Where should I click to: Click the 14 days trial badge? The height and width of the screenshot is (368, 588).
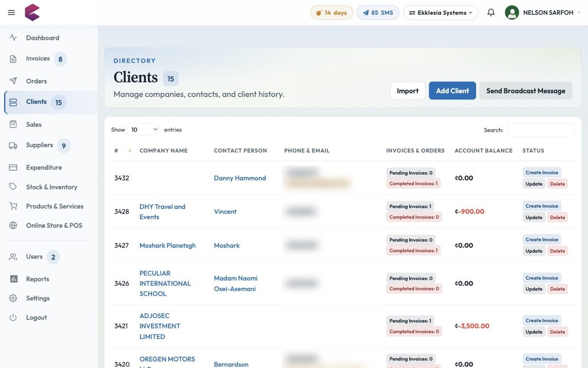[x=332, y=13]
